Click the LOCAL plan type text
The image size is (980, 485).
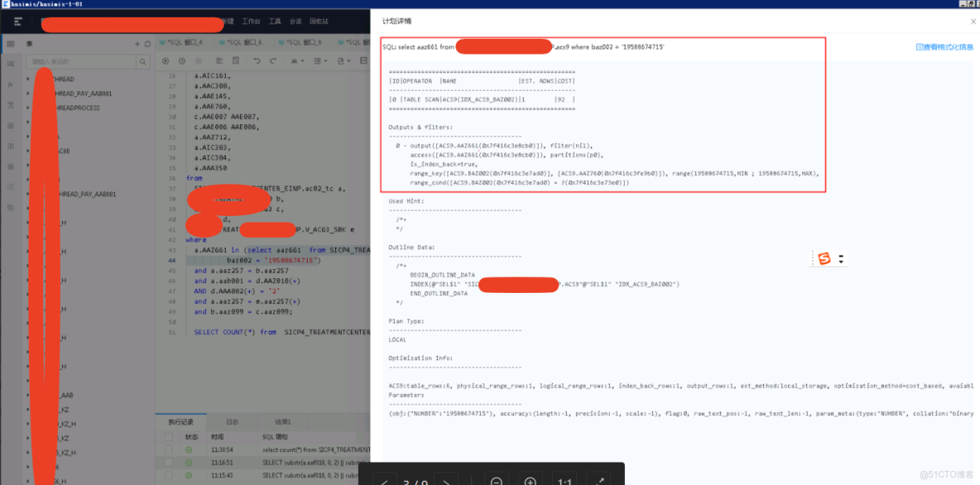click(397, 340)
